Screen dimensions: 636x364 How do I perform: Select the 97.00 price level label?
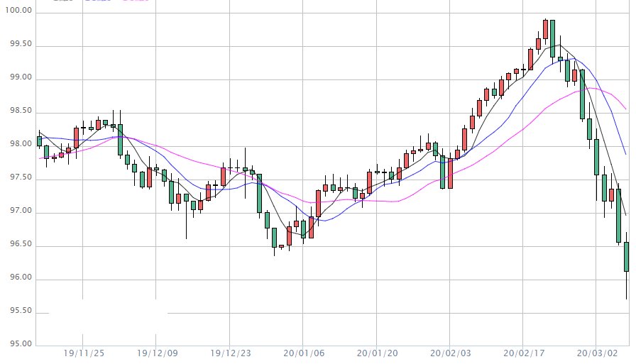[19, 211]
